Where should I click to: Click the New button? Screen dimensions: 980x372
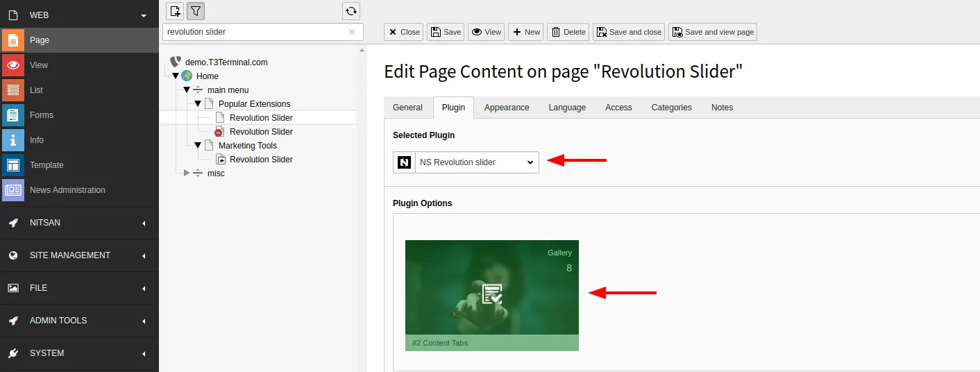tap(526, 32)
